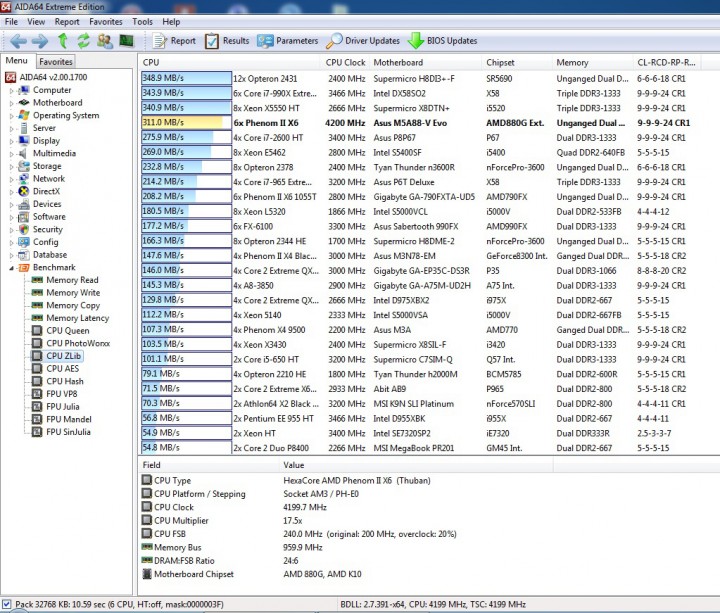The image size is (720, 613).
Task: Open the FPU Julia benchmark
Action: 62,406
